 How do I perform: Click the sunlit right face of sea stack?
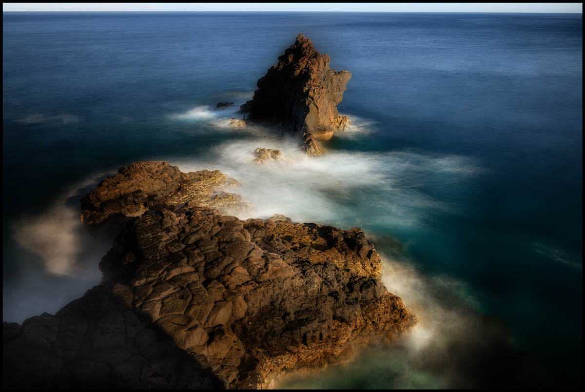click(334, 98)
